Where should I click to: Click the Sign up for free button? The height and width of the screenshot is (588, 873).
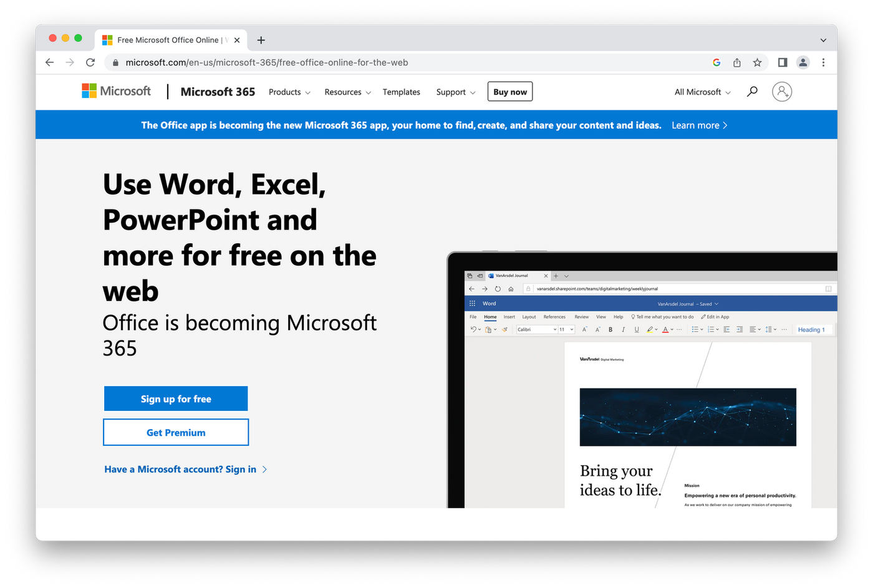(x=176, y=398)
